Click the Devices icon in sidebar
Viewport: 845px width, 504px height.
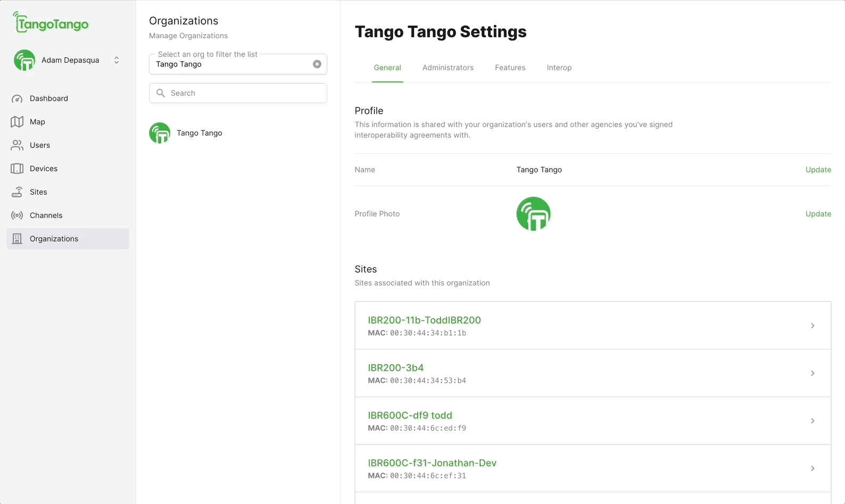click(17, 169)
